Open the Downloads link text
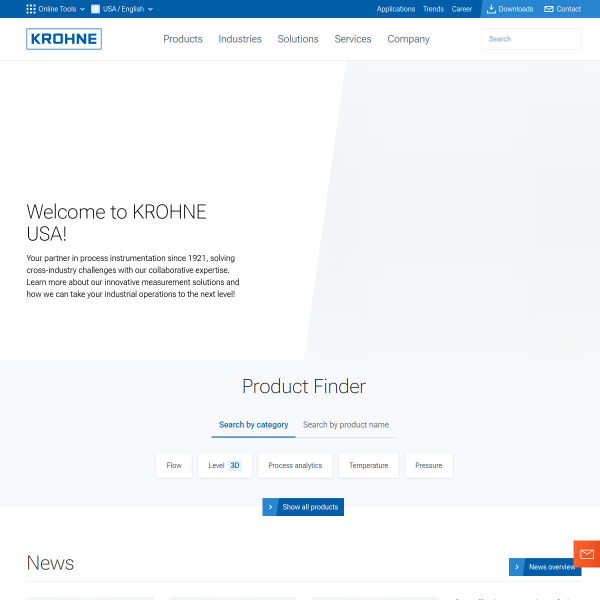 tap(515, 9)
